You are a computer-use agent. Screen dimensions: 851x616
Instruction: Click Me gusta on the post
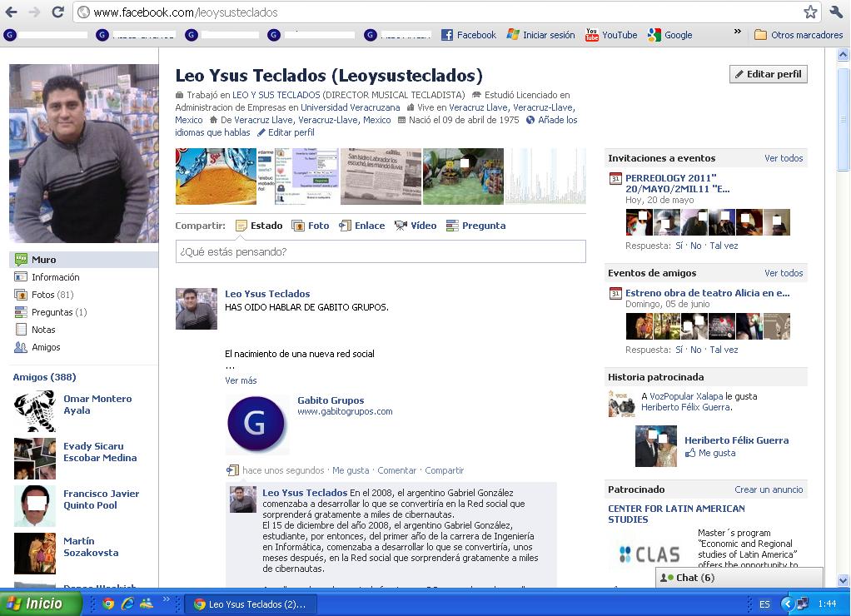pyautogui.click(x=351, y=470)
